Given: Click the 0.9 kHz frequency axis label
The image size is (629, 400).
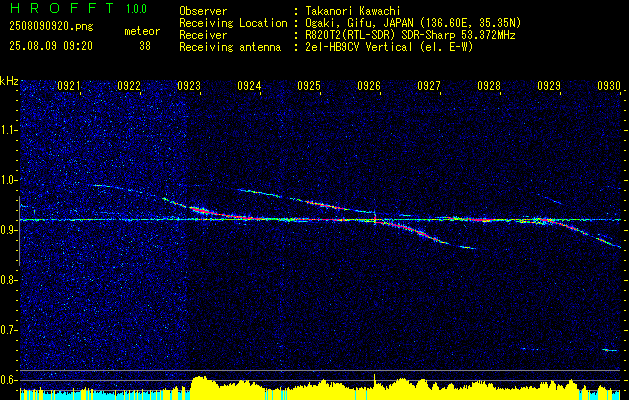Looking at the screenshot, I should pos(9,230).
